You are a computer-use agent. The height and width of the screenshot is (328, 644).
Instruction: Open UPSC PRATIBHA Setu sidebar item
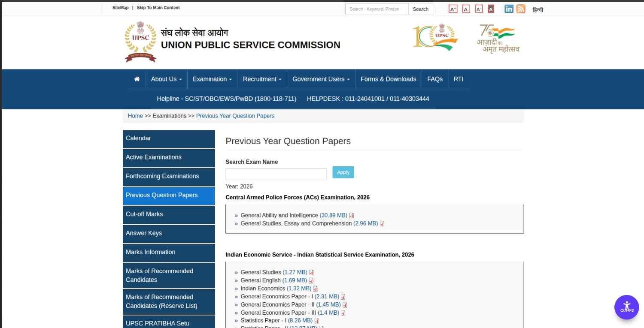coord(169,322)
